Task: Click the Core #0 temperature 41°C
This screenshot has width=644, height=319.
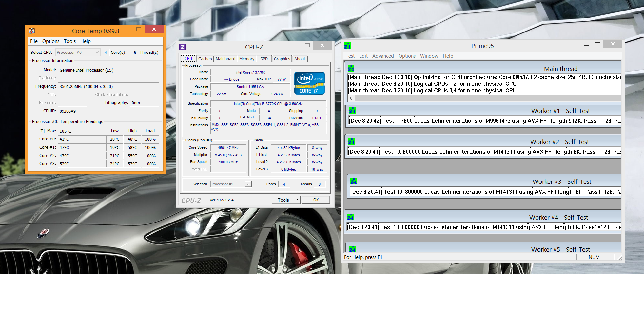Action: [82, 139]
